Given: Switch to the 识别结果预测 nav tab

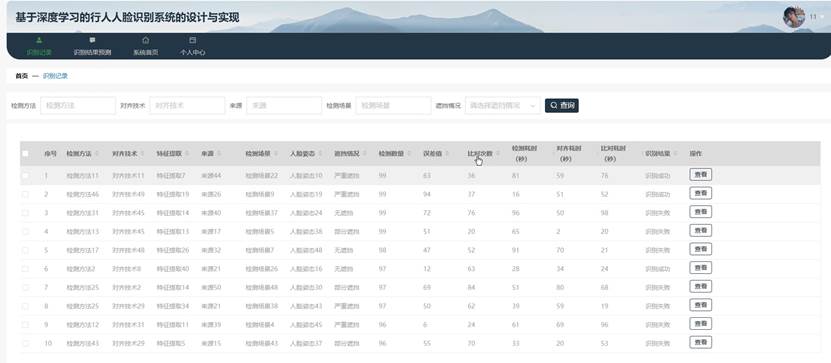Looking at the screenshot, I should [x=92, y=47].
